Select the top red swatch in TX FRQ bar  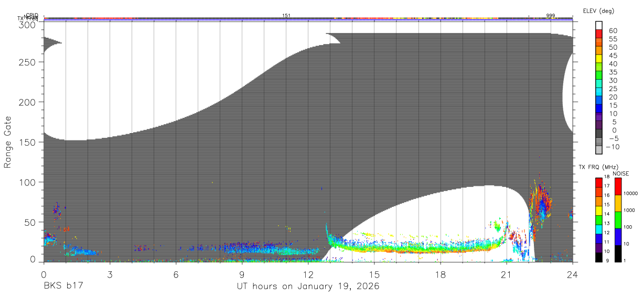click(599, 182)
